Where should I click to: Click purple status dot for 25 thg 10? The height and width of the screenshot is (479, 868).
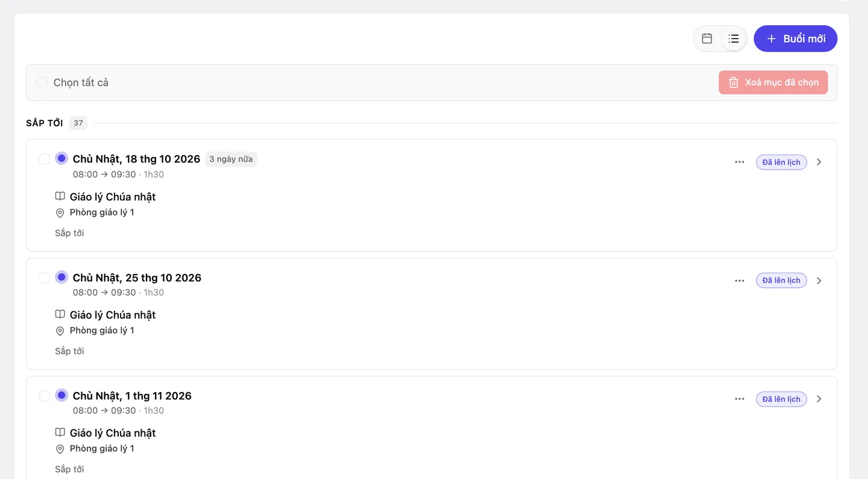[61, 278]
